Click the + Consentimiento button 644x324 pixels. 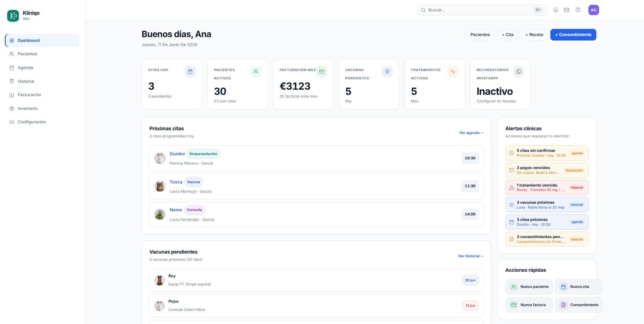tap(573, 35)
